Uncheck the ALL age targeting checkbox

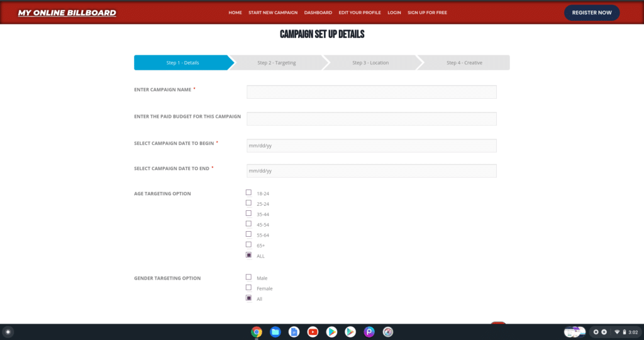[x=248, y=255]
